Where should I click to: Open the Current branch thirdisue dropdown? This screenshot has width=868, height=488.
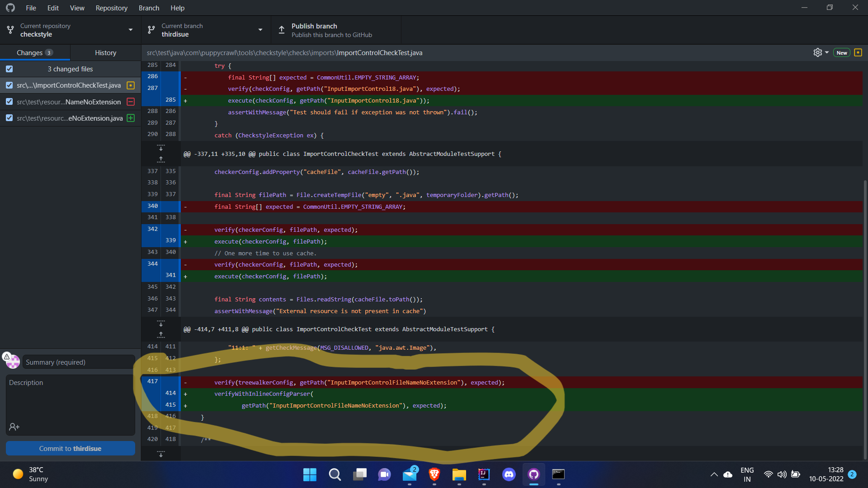206,30
